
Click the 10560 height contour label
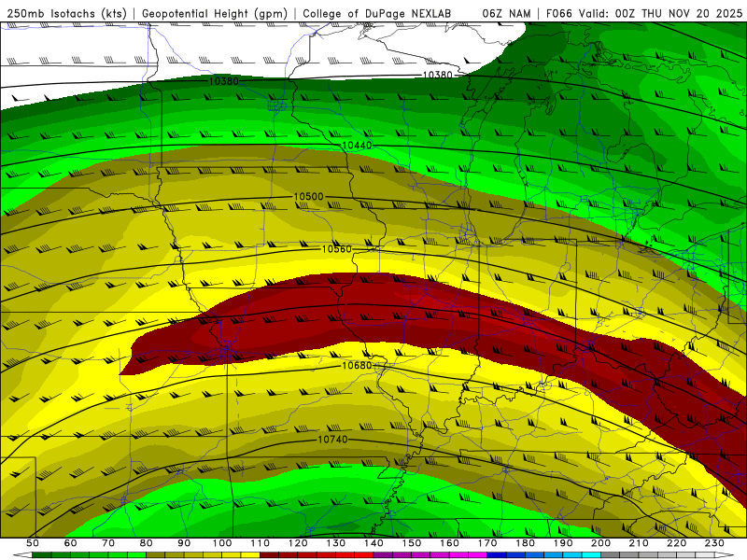pyautogui.click(x=337, y=249)
